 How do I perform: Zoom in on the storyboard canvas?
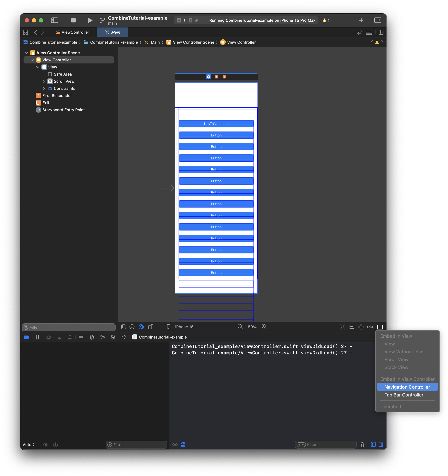click(264, 327)
